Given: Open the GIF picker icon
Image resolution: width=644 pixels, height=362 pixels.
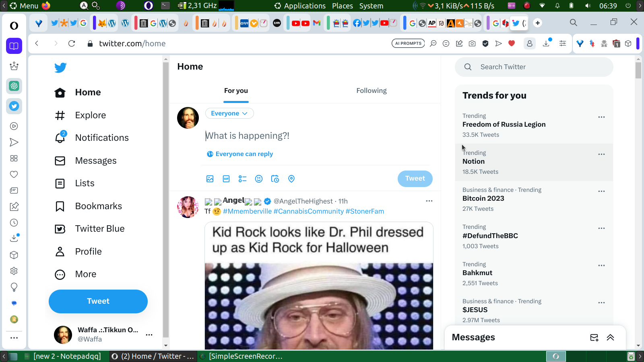Looking at the screenshot, I should [x=226, y=179].
